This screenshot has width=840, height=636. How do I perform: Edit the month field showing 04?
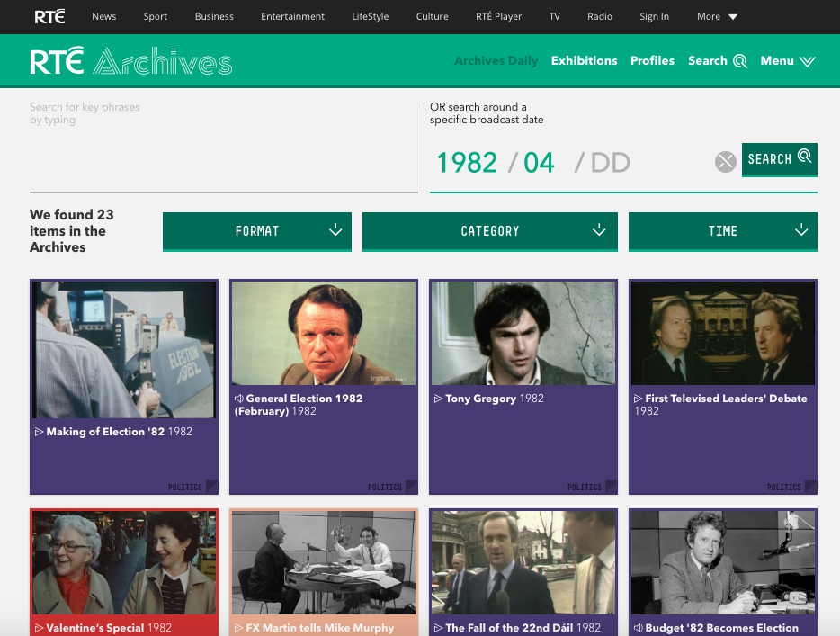[x=539, y=162]
